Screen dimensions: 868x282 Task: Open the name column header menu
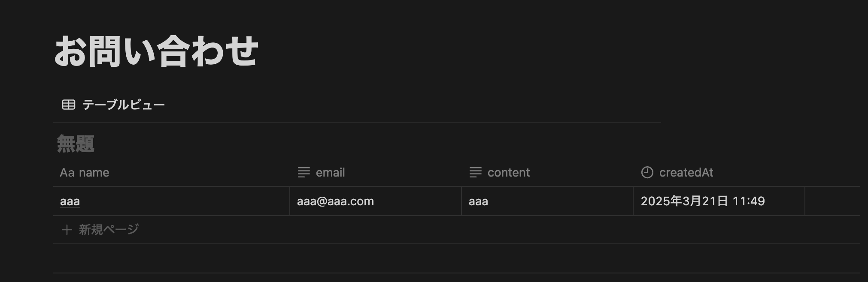tap(94, 173)
